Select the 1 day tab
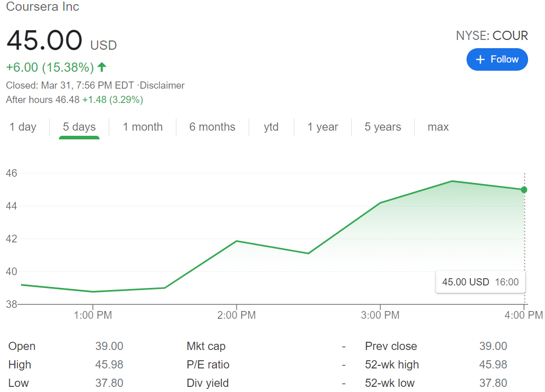 coord(23,127)
